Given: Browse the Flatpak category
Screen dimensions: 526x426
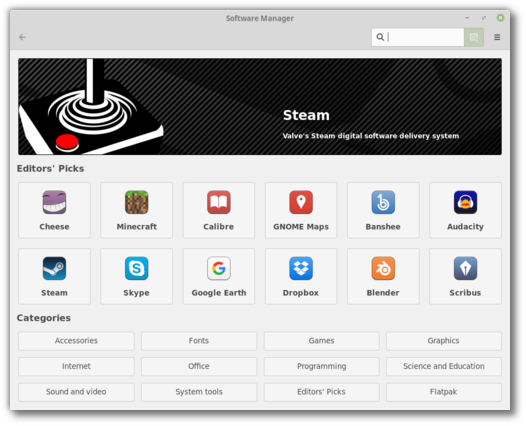Looking at the screenshot, I should (444, 392).
